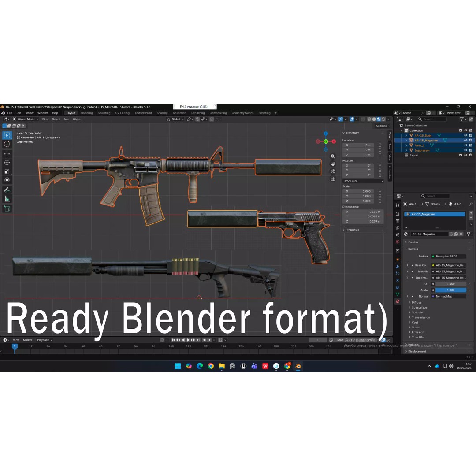The height and width of the screenshot is (476, 476).
Task: Open the viewport Add menu
Action: [x=67, y=119]
